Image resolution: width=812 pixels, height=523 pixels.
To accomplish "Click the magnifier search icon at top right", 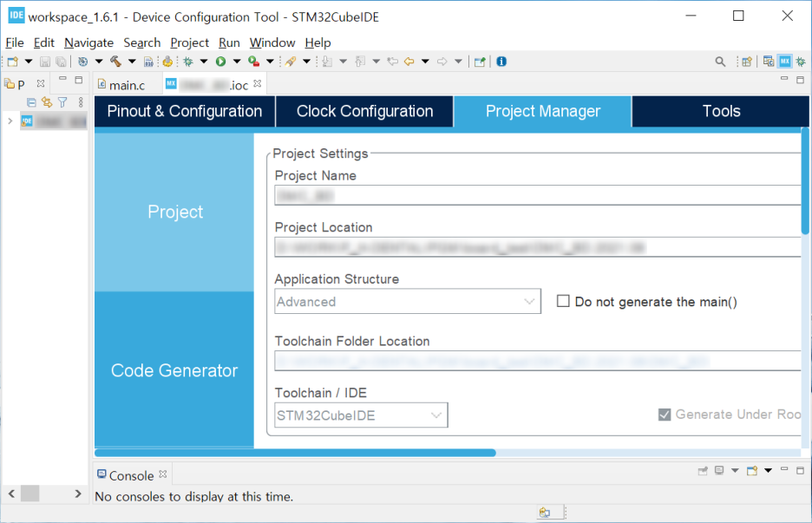I will pyautogui.click(x=720, y=62).
